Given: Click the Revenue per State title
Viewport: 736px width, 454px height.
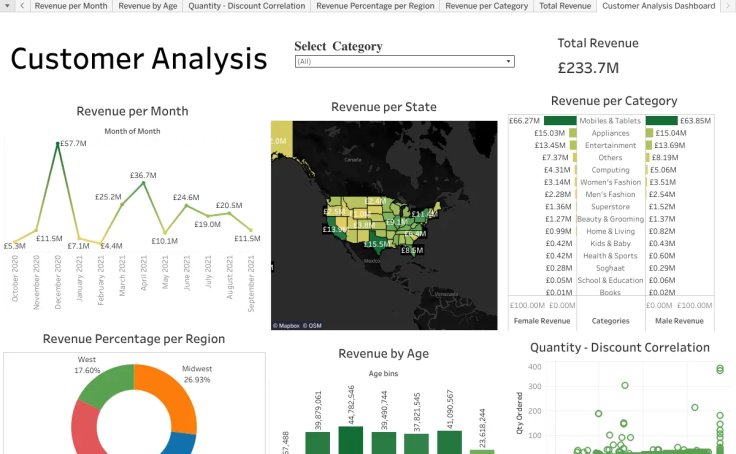Looking at the screenshot, I should (x=384, y=107).
